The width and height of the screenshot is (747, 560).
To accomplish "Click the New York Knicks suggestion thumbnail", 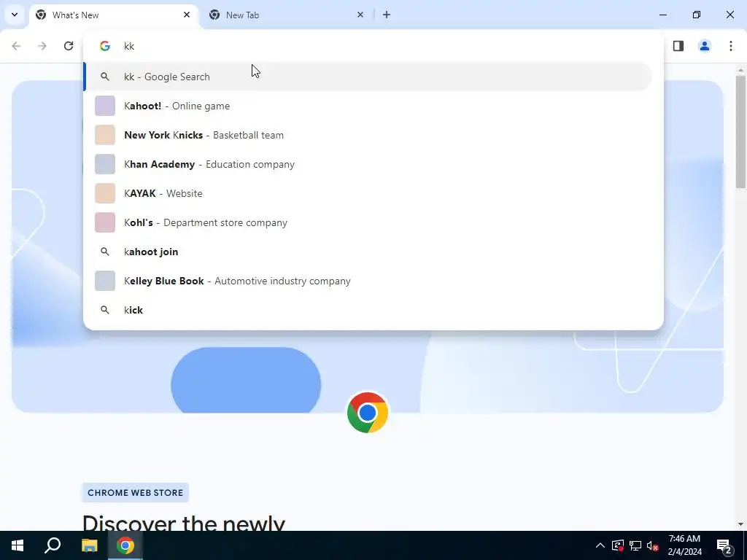I will [x=105, y=135].
